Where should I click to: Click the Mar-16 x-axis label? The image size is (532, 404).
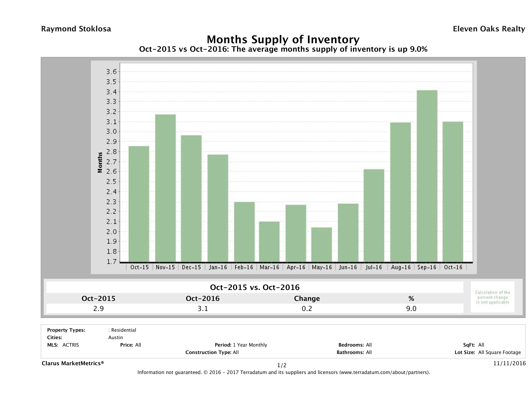(269, 267)
